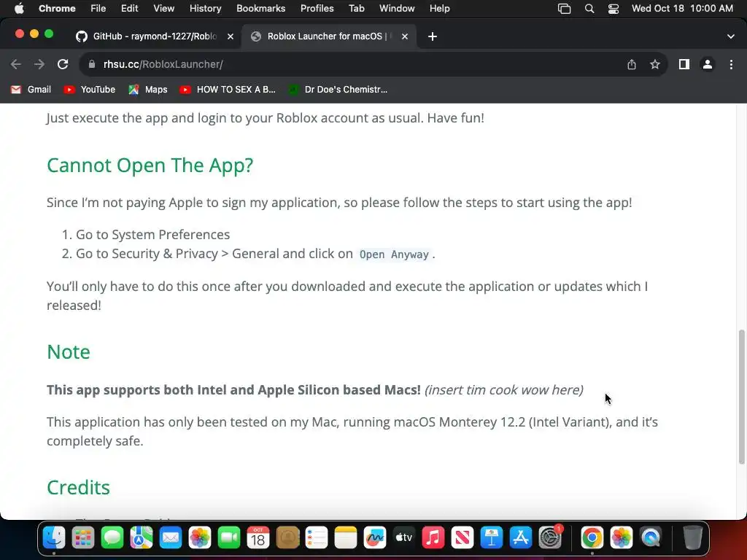The height and width of the screenshot is (560, 747).
Task: Open the History menu
Action: pyautogui.click(x=205, y=9)
